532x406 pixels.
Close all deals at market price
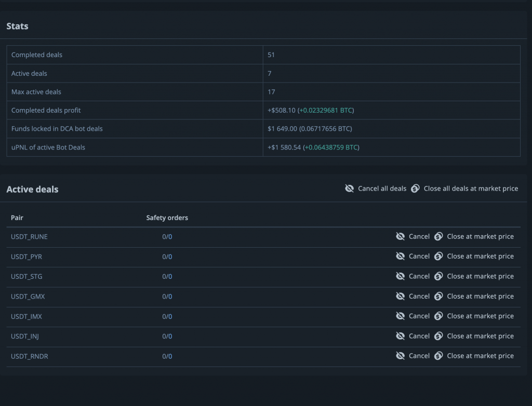pos(470,188)
